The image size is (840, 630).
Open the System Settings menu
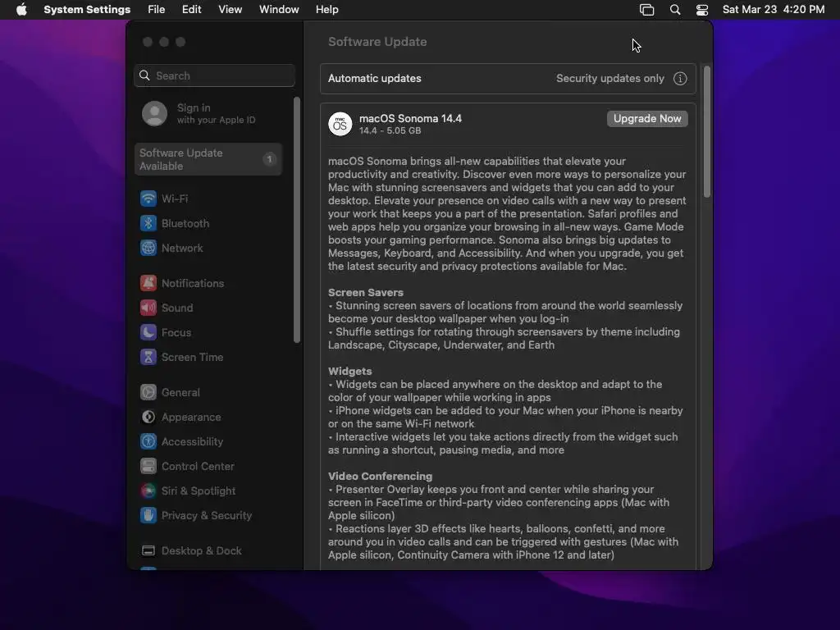click(x=87, y=10)
